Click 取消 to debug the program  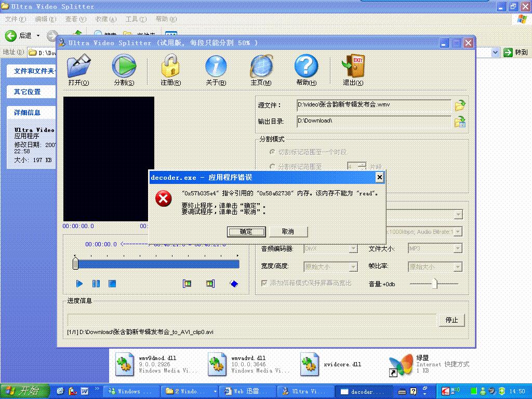pos(288,232)
